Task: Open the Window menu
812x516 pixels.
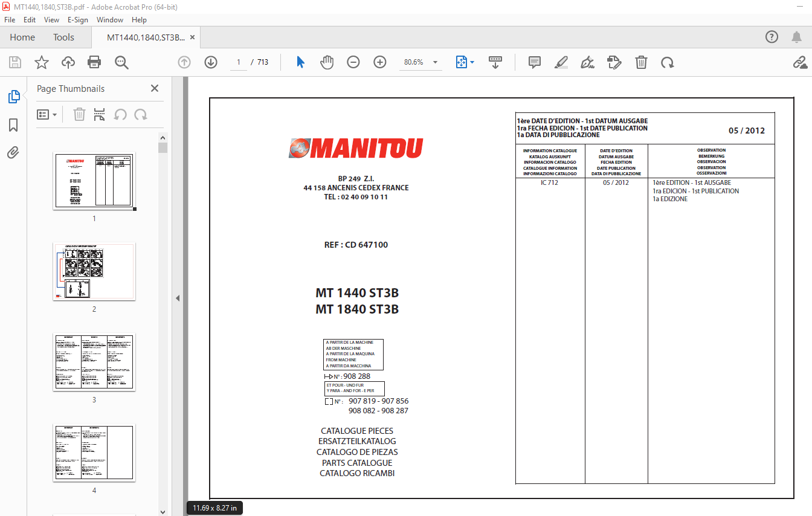Action: pyautogui.click(x=110, y=20)
